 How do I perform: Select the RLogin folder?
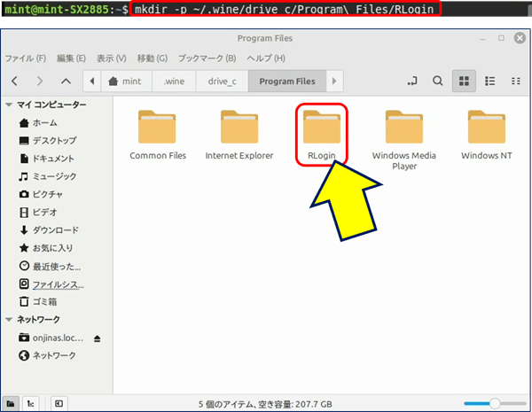coord(322,135)
